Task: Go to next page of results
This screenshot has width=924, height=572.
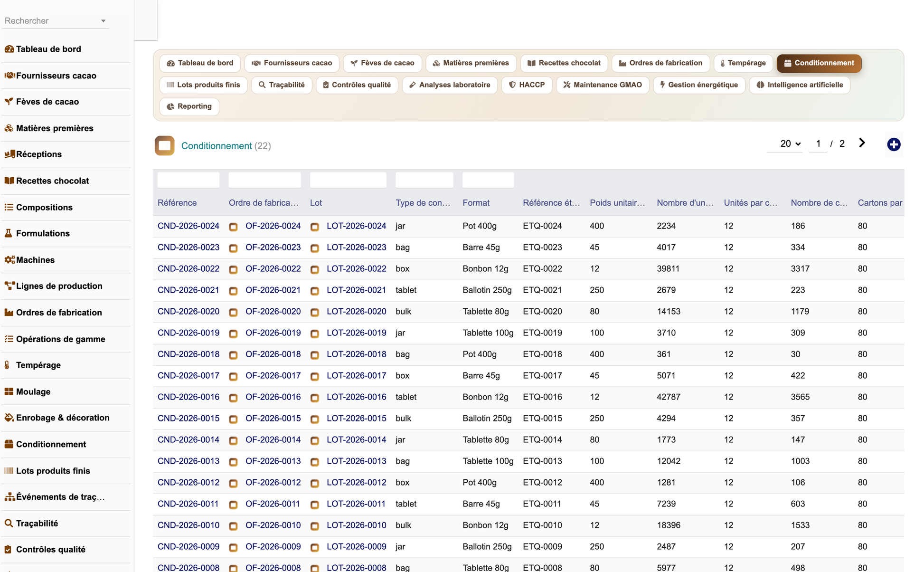Action: [862, 143]
